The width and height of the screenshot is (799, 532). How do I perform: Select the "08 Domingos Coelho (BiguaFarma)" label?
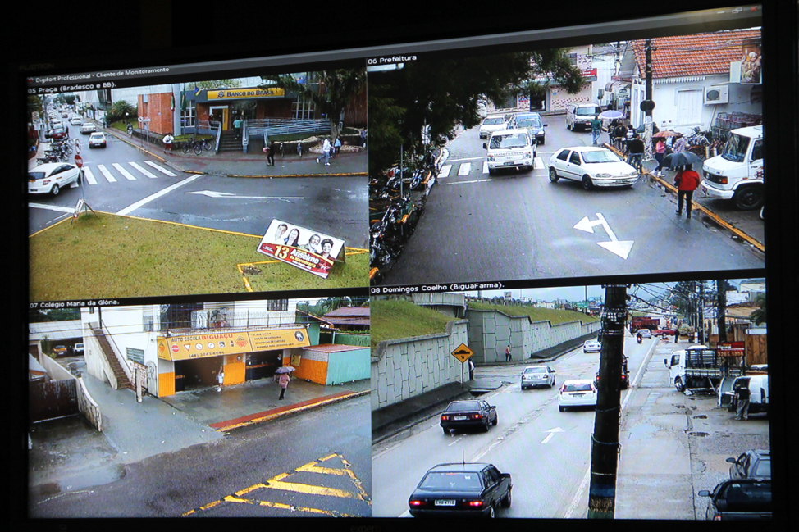[x=437, y=289]
